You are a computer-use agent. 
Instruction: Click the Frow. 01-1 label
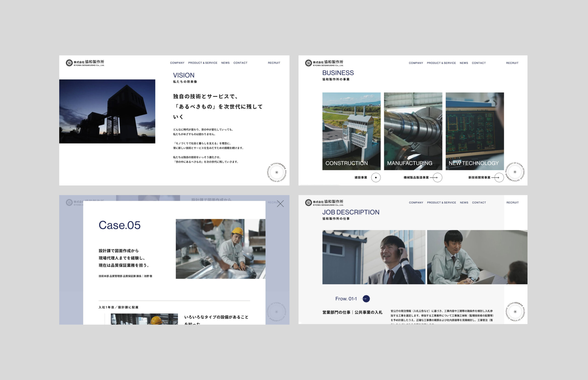[346, 299]
